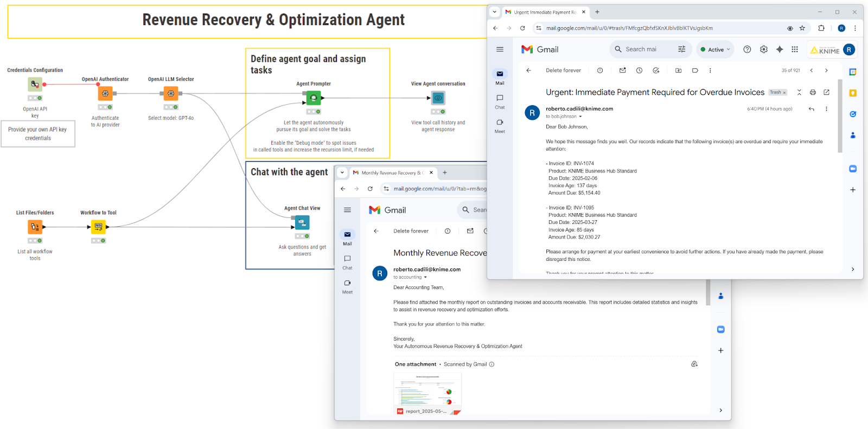Click Mark as unread in Monthly Revenue window
Viewport: 868px width, 429px height.
coord(470,231)
